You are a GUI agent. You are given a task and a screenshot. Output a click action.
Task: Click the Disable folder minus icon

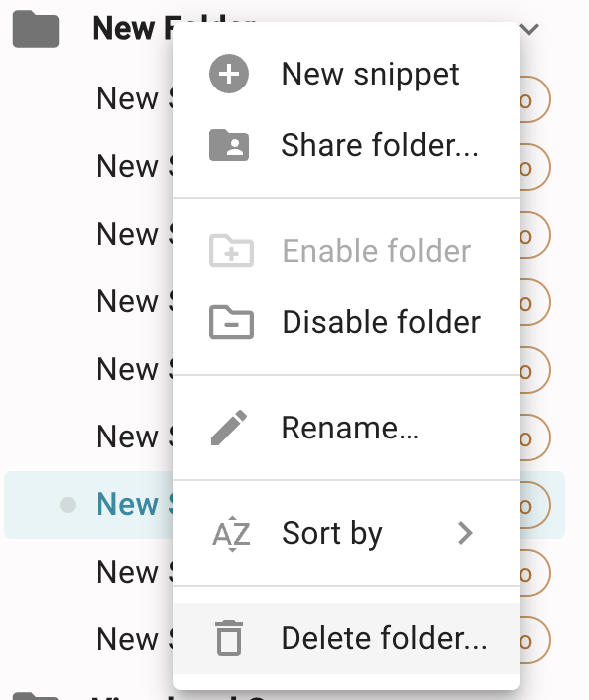click(231, 322)
